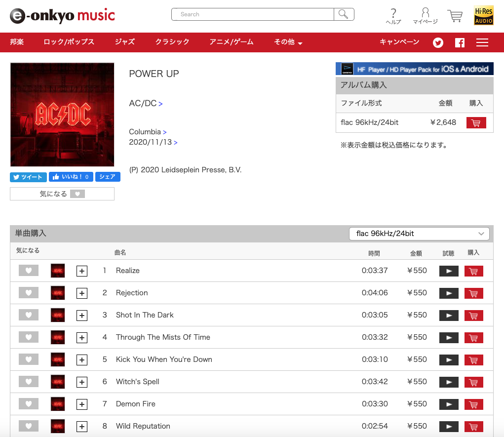Go to ジャズ category
Screen dimensions: 504x437
click(125, 42)
